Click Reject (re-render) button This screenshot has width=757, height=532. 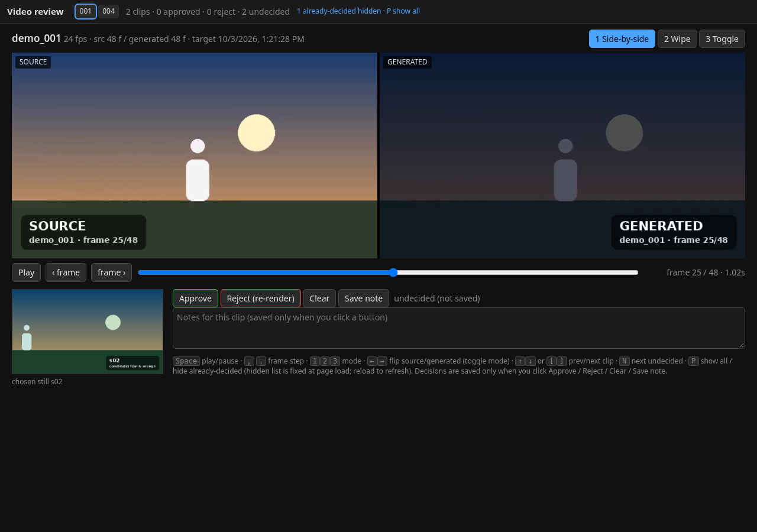coord(261,299)
